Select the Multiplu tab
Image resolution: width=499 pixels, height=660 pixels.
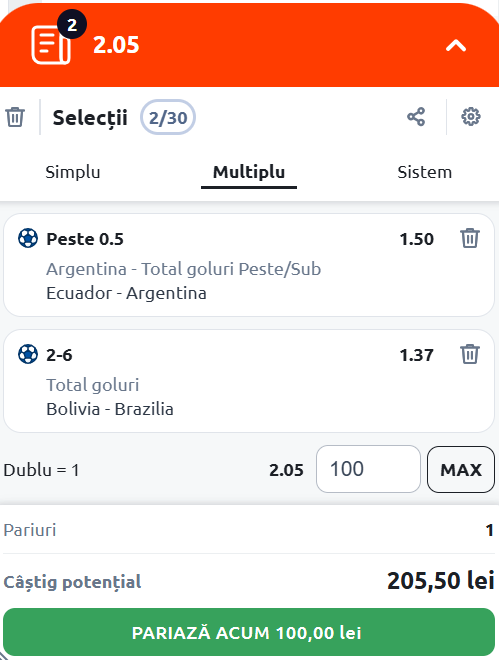[x=249, y=172]
